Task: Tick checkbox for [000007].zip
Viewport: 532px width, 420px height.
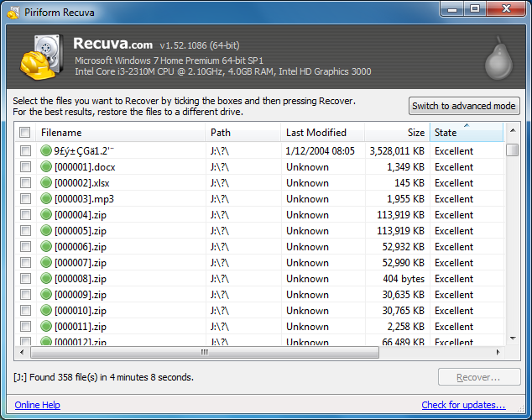Action: (25, 262)
